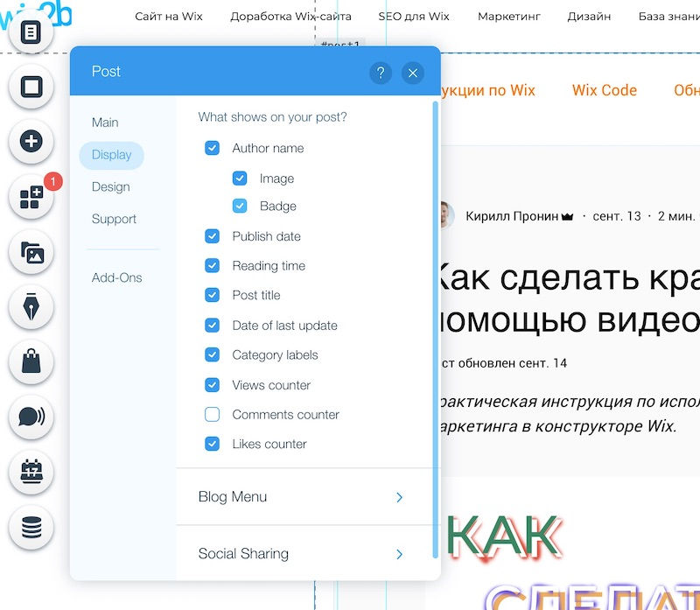
Task: Disable the Category labels checkbox
Action: click(212, 354)
